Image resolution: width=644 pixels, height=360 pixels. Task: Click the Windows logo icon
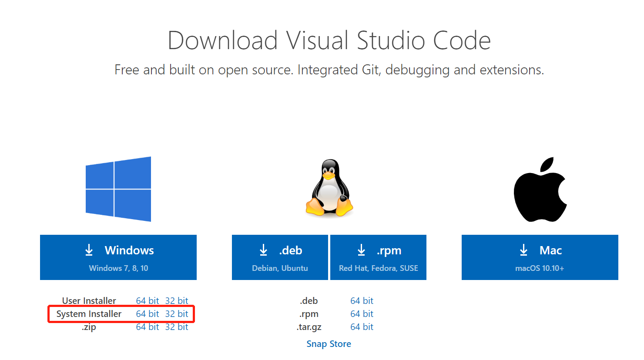coord(118,189)
